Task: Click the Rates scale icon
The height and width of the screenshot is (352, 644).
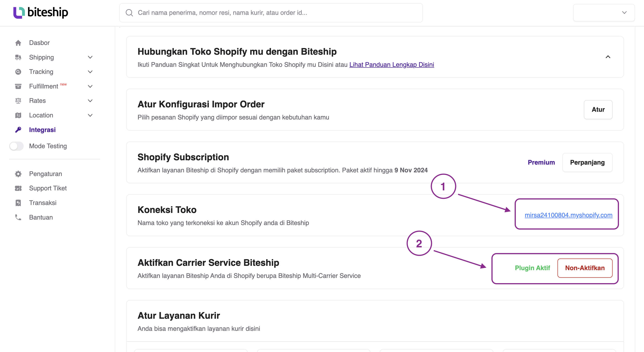Action: [18, 101]
